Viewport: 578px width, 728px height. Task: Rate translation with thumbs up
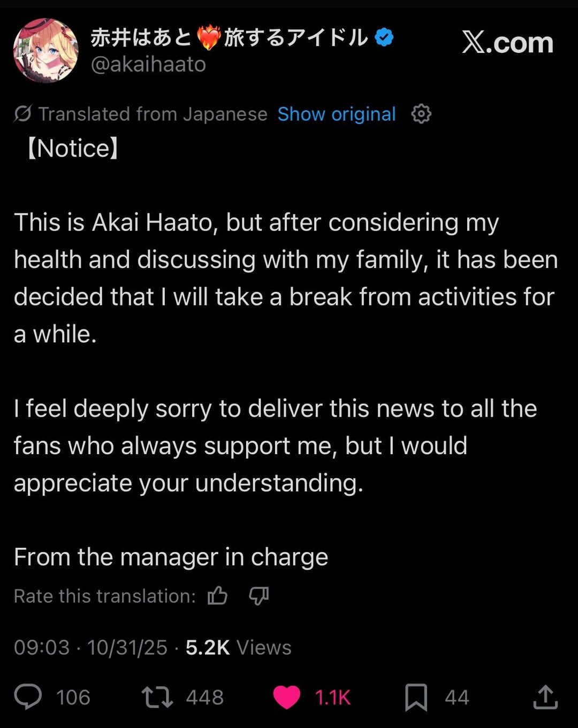click(217, 595)
